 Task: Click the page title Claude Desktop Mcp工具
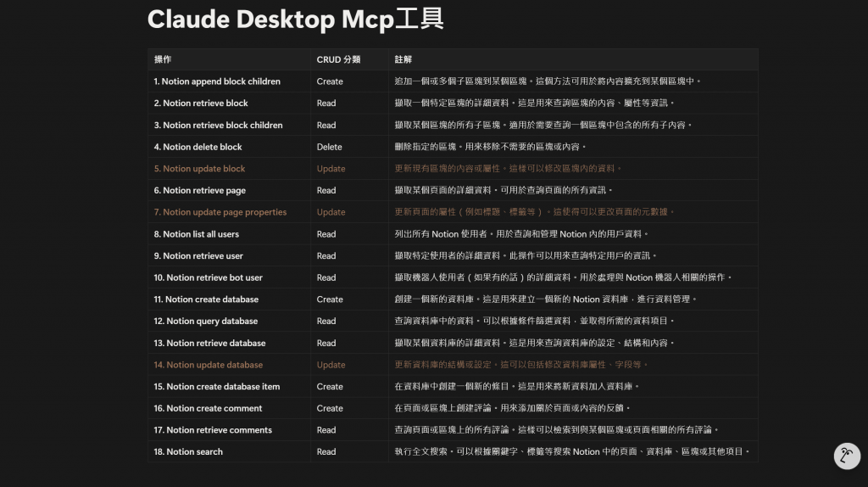pos(296,20)
